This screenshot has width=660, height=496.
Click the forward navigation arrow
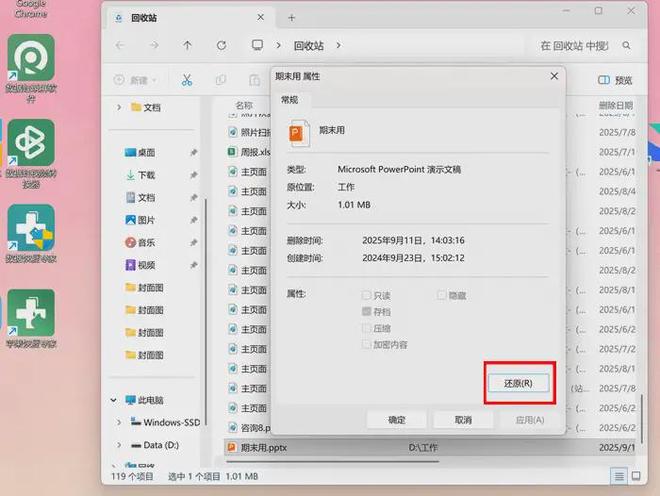(154, 45)
